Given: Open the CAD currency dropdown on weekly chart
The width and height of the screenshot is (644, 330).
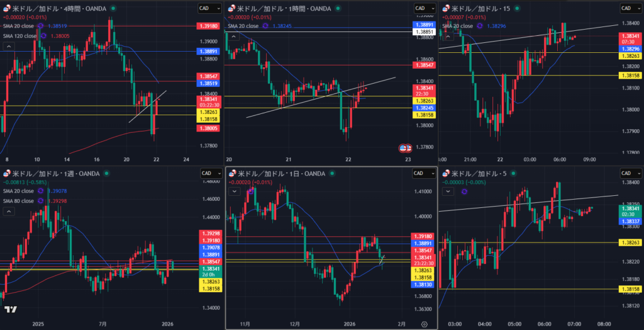Looking at the screenshot, I should 209,173.
